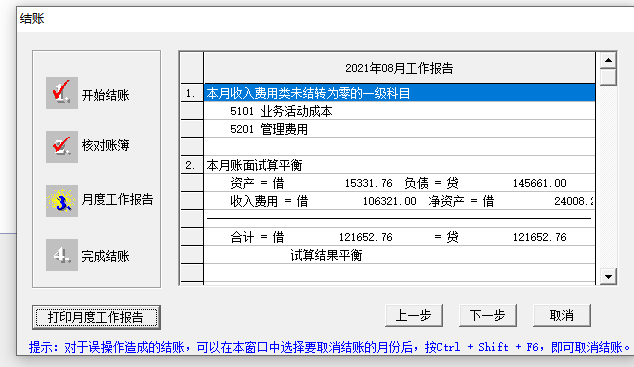The width and height of the screenshot is (634, 367).
Task: Go back with the 上一步 button
Action: click(x=414, y=316)
